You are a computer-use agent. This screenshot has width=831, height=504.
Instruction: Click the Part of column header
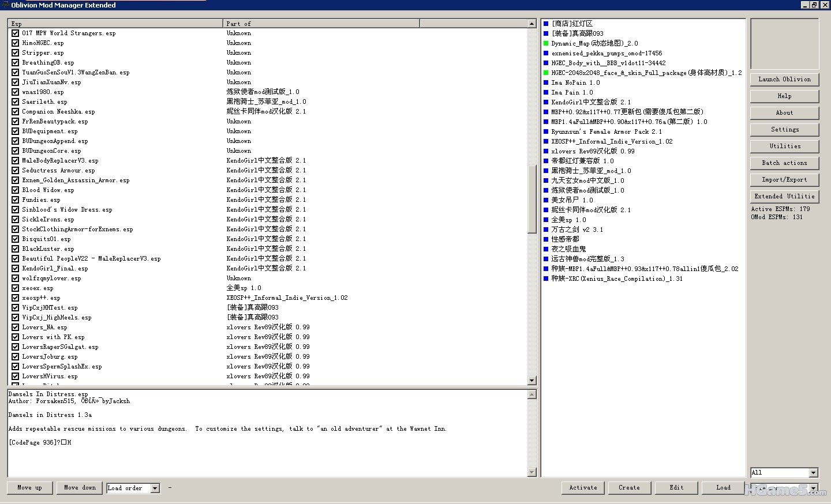pyautogui.click(x=321, y=24)
